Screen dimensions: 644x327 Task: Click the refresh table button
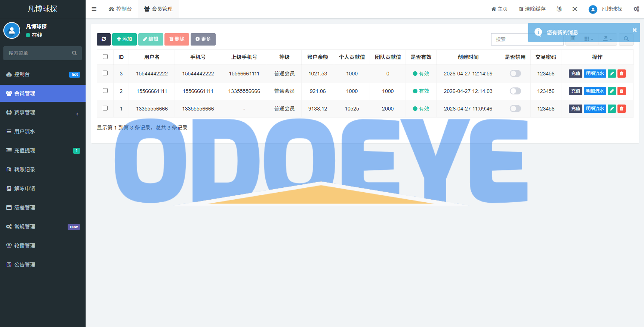[x=104, y=39]
